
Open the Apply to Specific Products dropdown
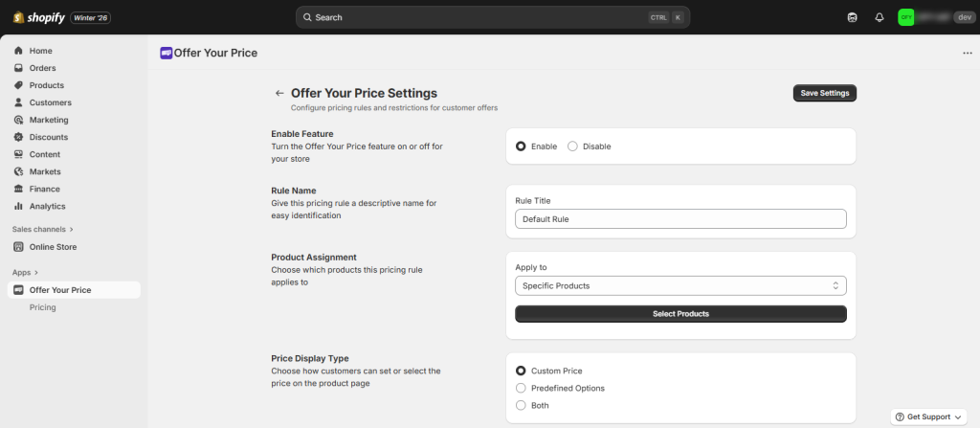680,286
